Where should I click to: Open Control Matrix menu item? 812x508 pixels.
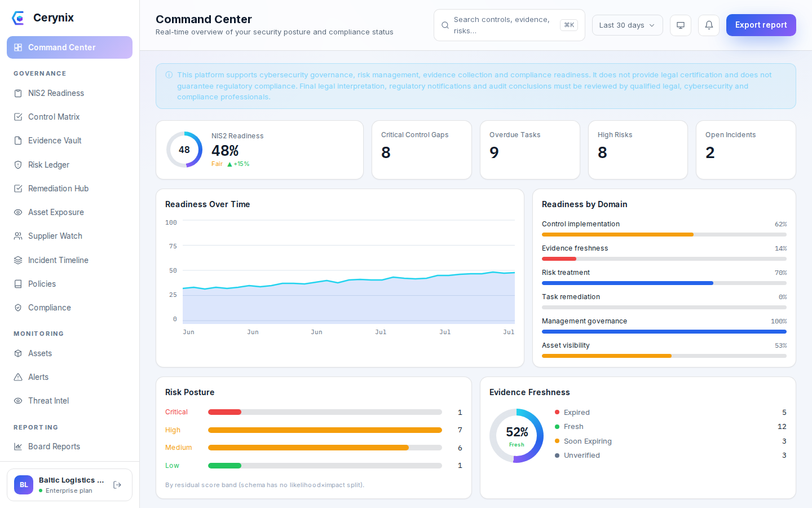[x=69, y=117]
